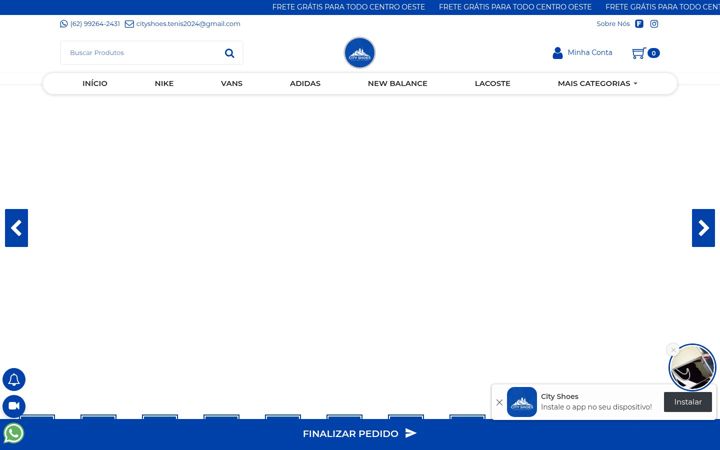Click the user profile icon
This screenshot has height=450, width=720.
pos(557,53)
